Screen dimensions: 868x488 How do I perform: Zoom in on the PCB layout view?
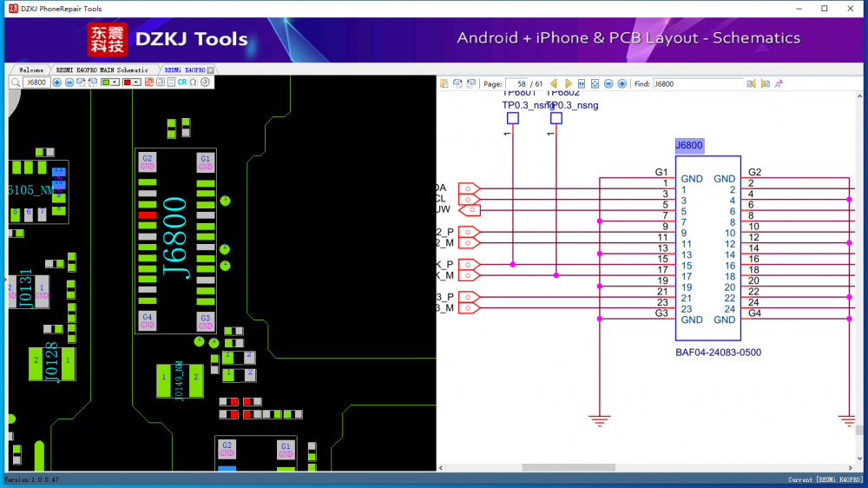click(57, 82)
